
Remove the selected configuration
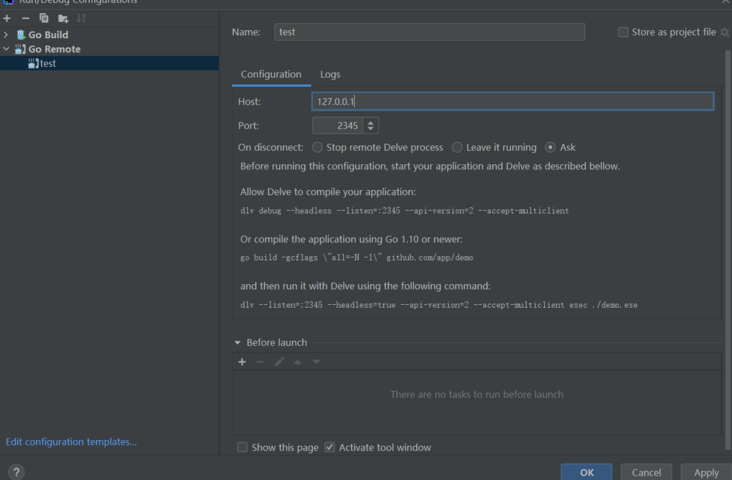[25, 18]
